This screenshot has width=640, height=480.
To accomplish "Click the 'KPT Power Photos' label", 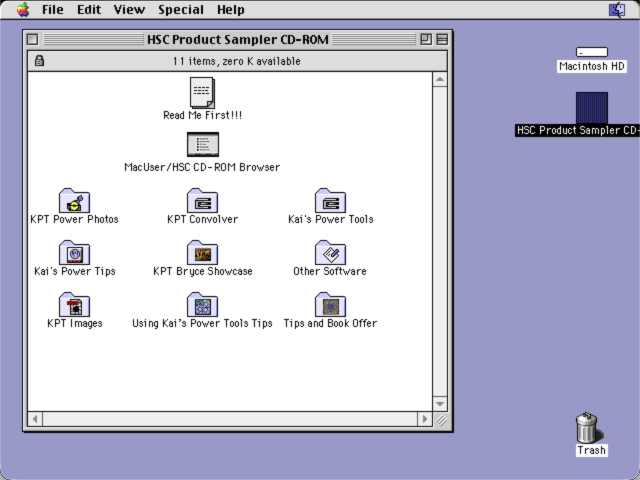I will 74,219.
